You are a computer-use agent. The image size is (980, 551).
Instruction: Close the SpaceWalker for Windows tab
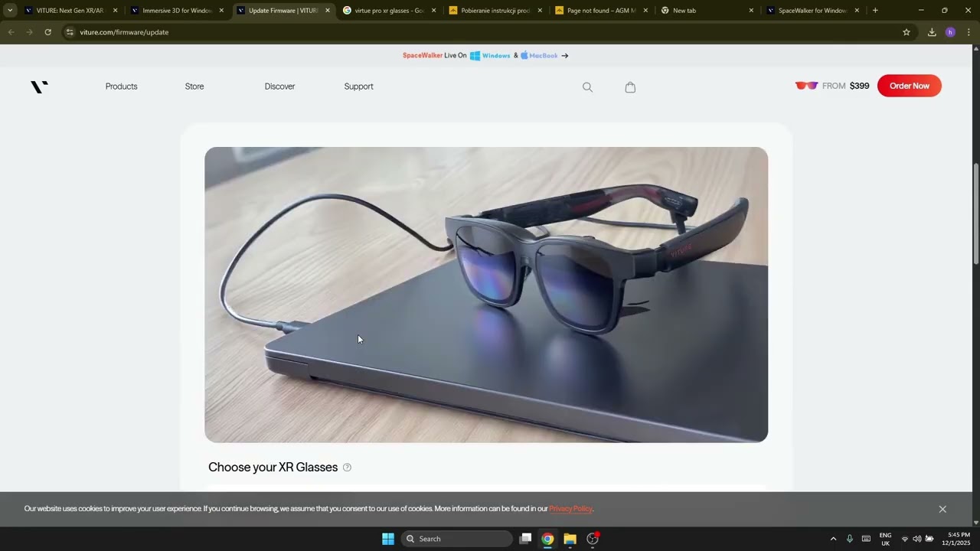[857, 11]
